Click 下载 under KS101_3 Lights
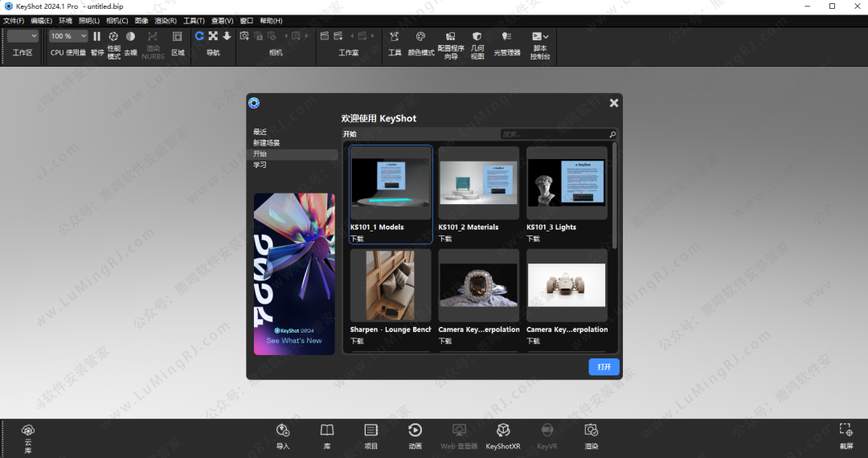Screen dimensions: 868x458 pos(533,239)
